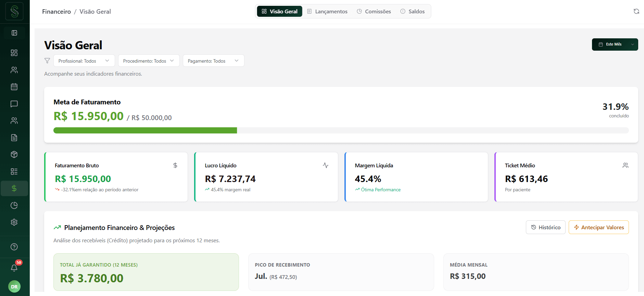Open the list layout icon in sidebar
The width and height of the screenshot is (644, 296).
tap(14, 171)
